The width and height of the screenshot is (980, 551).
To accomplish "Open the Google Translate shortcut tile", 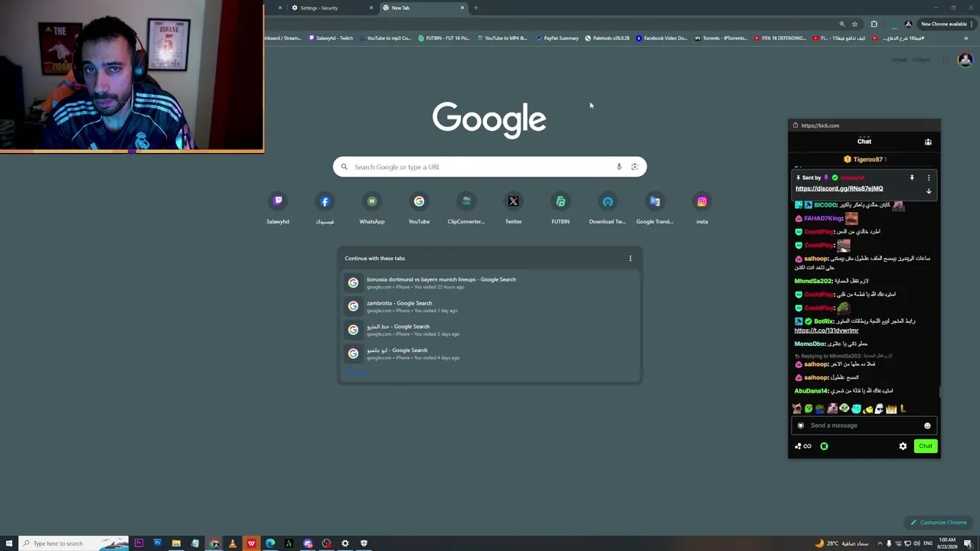I will point(655,208).
